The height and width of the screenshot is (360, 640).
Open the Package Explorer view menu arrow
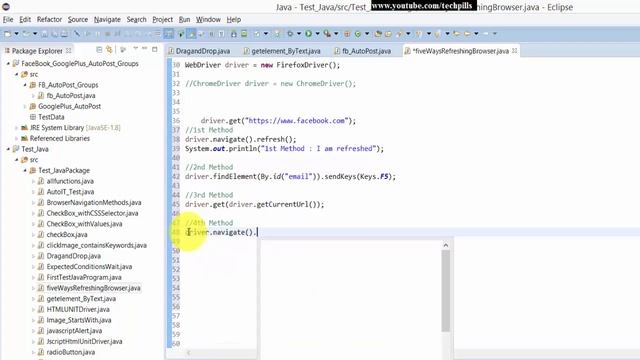[135, 49]
